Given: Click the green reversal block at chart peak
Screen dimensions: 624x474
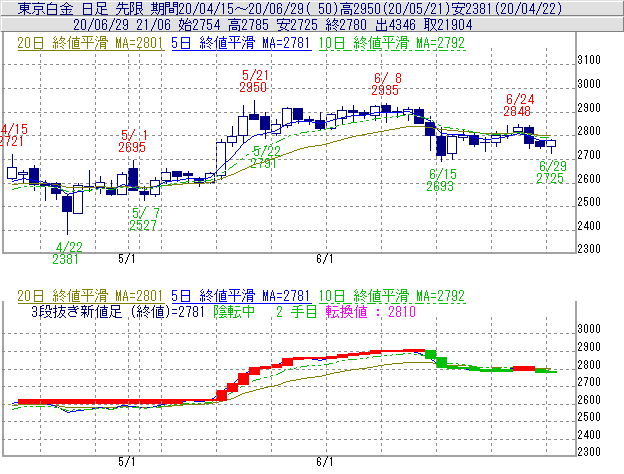Looking at the screenshot, I should (431, 354).
